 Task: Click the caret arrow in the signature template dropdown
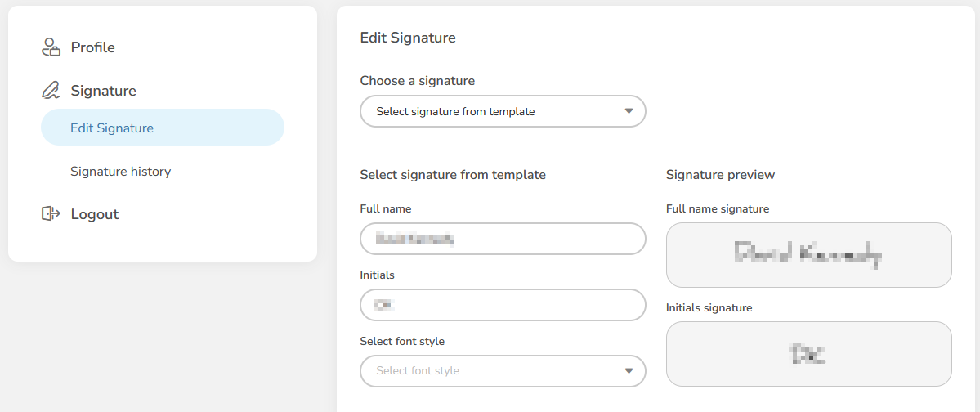[x=629, y=111]
